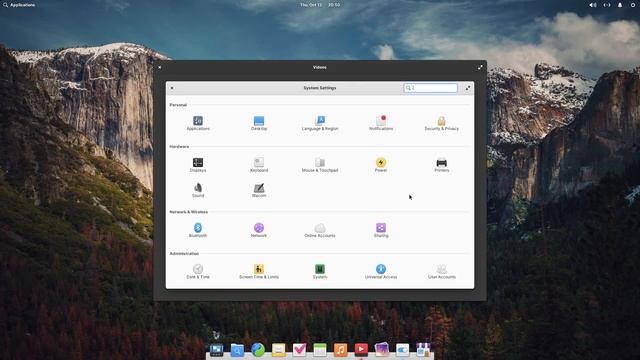This screenshot has height=360, width=640.
Task: Open Universal Access settings
Action: tap(381, 272)
